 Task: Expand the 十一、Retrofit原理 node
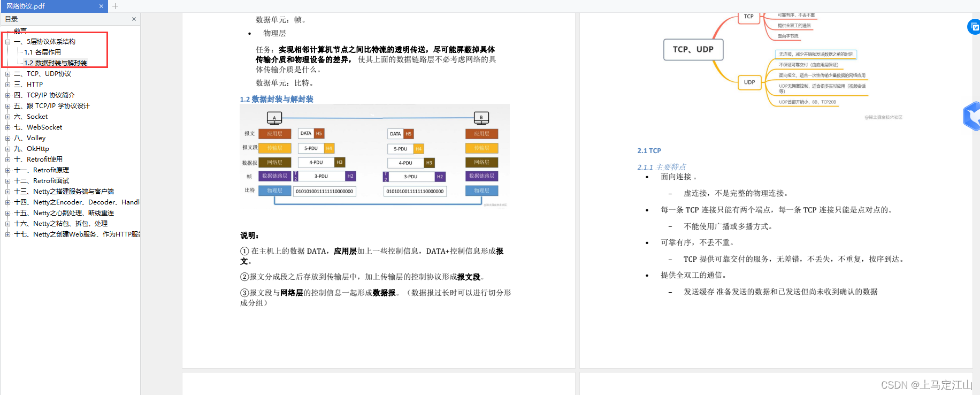pyautogui.click(x=8, y=170)
